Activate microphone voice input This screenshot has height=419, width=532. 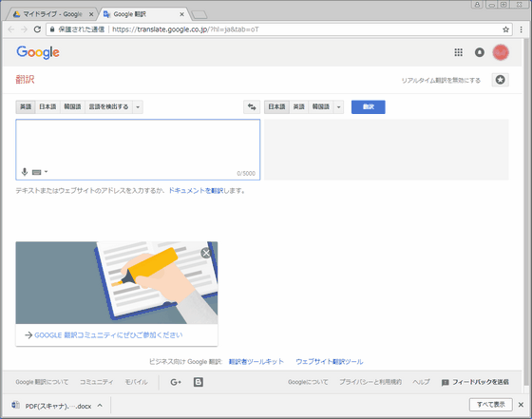(25, 172)
